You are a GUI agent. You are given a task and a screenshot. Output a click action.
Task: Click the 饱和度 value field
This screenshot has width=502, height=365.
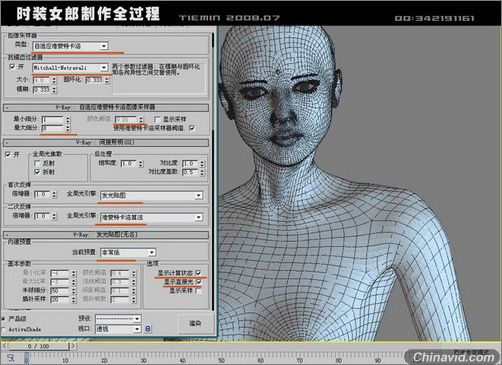[129, 164]
